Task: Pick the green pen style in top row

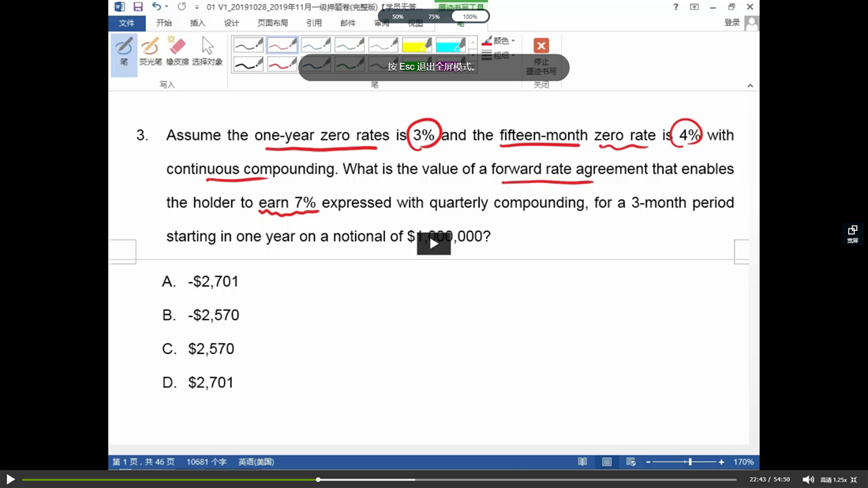Action: pyautogui.click(x=350, y=45)
